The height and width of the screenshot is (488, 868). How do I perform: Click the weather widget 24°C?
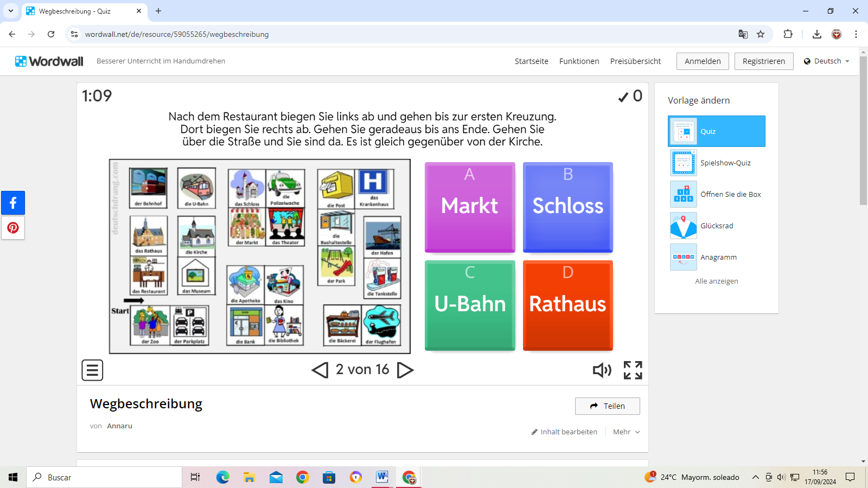(692, 477)
